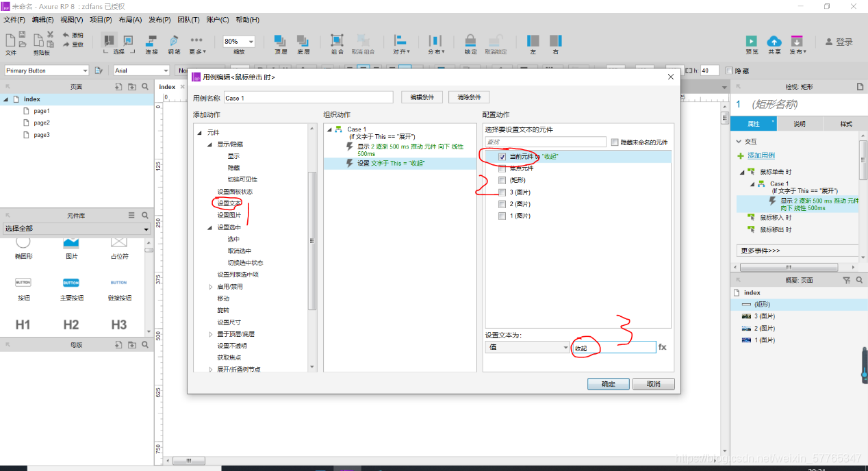Click the fx button beside text value
Screen dimensions: 868x471
(x=662, y=347)
